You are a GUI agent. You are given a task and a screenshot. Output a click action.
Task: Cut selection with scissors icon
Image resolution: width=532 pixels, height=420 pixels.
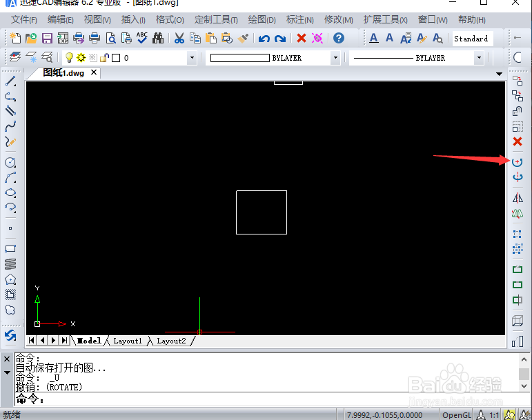179,38
